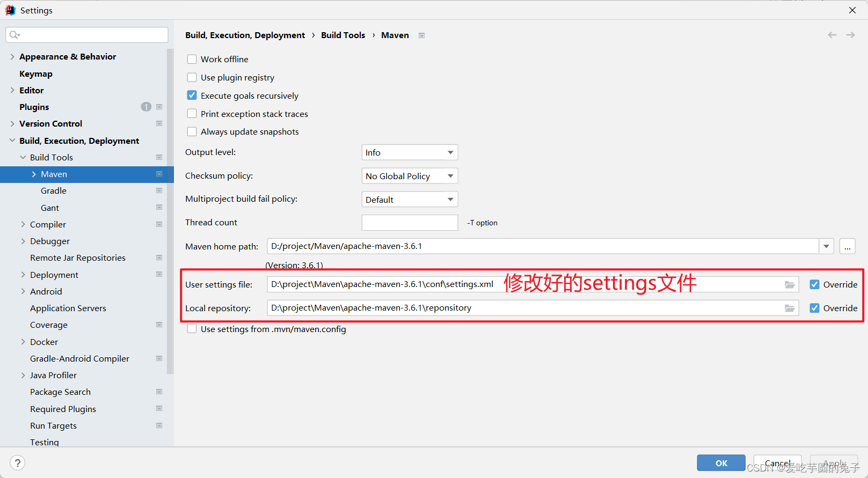The image size is (868, 478).
Task: Collapse Build, Execution, Deployment node
Action: point(12,141)
